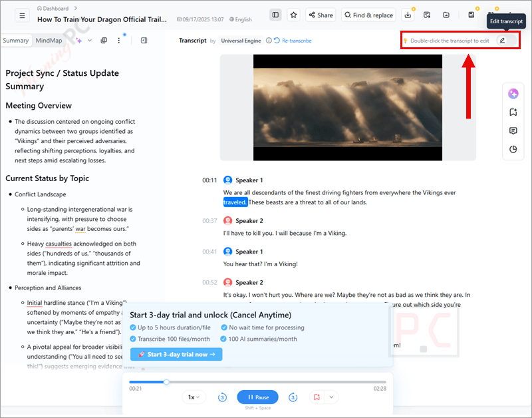Click the info icon beside Universal Engine

(269, 41)
